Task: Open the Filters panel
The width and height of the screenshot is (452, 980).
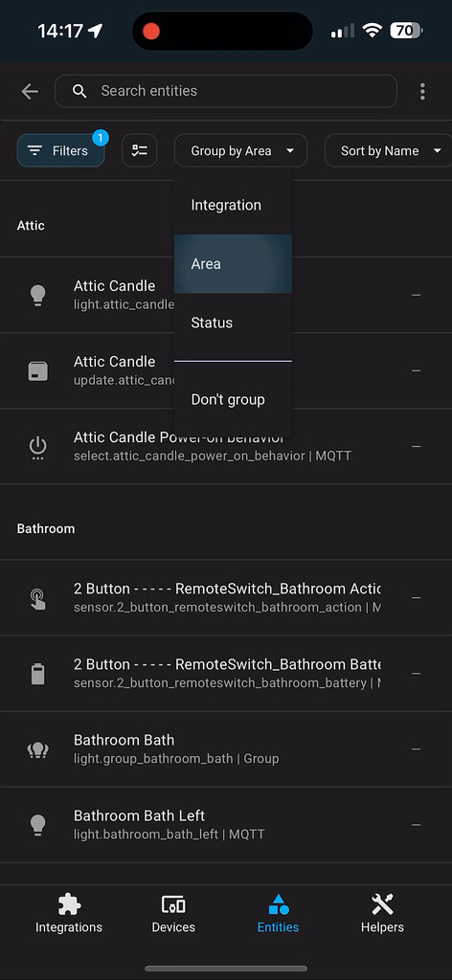Action: 60,150
